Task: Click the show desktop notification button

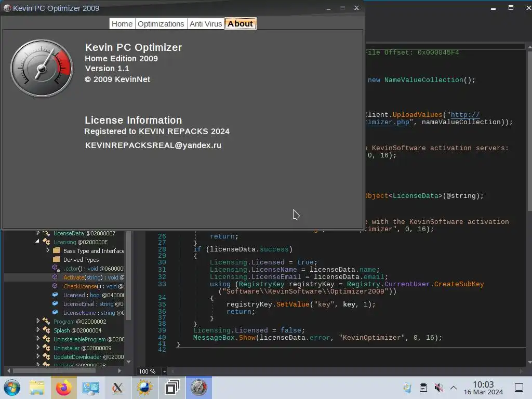Action: point(519,388)
